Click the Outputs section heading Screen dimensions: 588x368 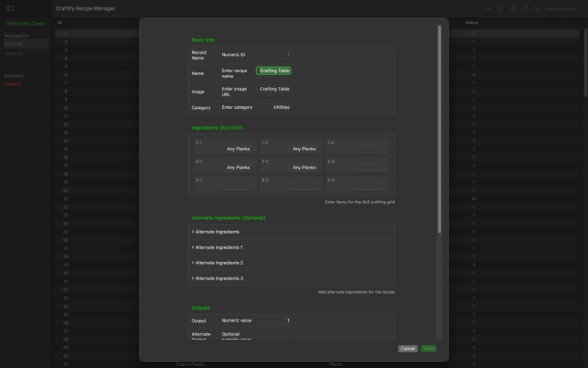coord(201,308)
